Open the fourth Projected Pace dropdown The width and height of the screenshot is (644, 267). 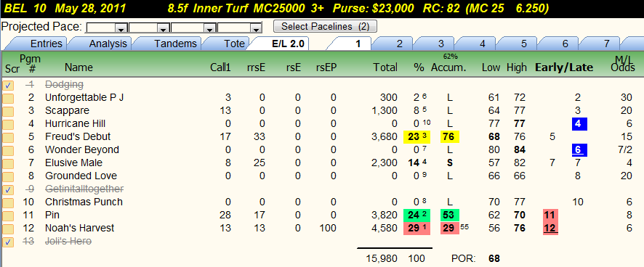257,28
